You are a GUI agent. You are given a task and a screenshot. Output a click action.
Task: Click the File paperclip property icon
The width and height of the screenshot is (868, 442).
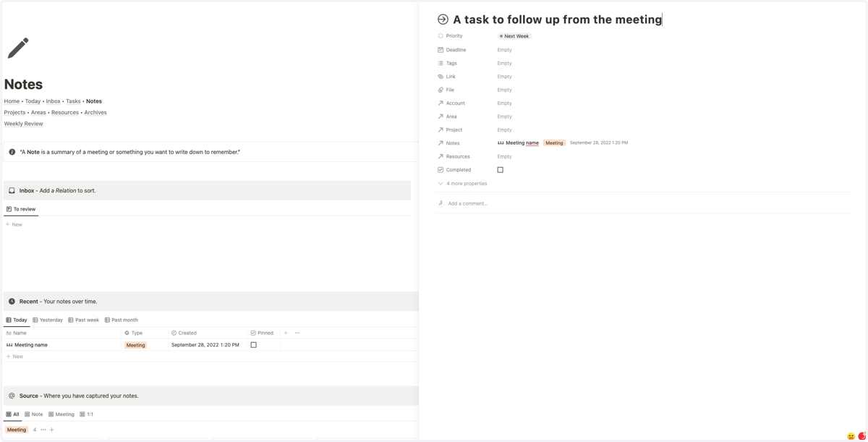click(x=441, y=90)
